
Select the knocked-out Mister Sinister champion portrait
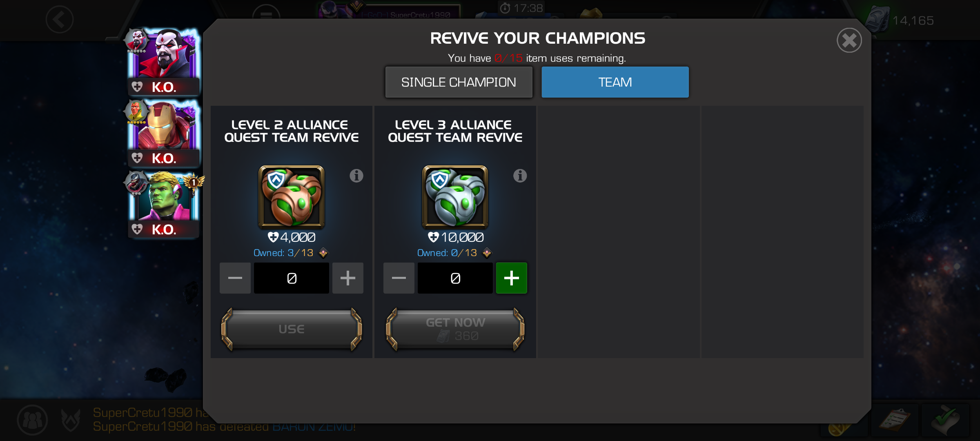(x=164, y=61)
